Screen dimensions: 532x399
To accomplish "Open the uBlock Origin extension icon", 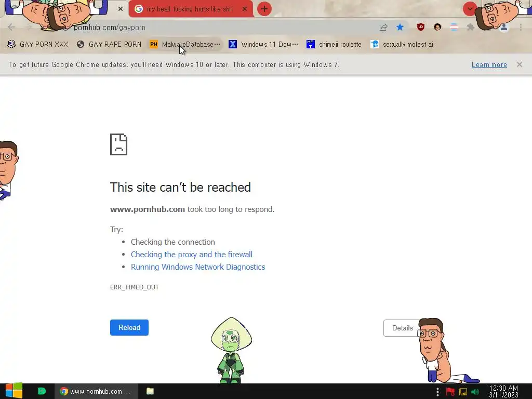I will click(x=421, y=27).
